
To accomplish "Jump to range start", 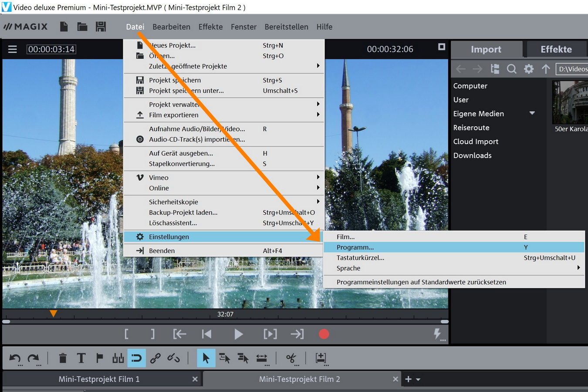I will (179, 334).
